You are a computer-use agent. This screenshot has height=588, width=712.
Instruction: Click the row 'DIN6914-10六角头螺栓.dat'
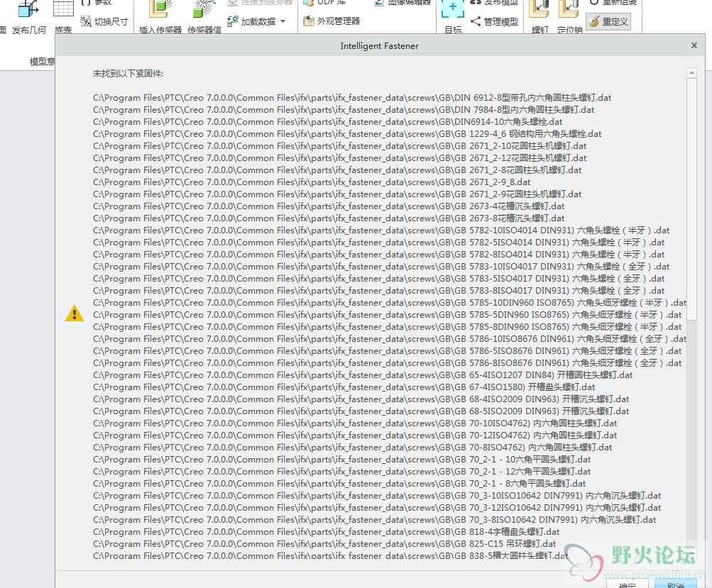[327, 121]
